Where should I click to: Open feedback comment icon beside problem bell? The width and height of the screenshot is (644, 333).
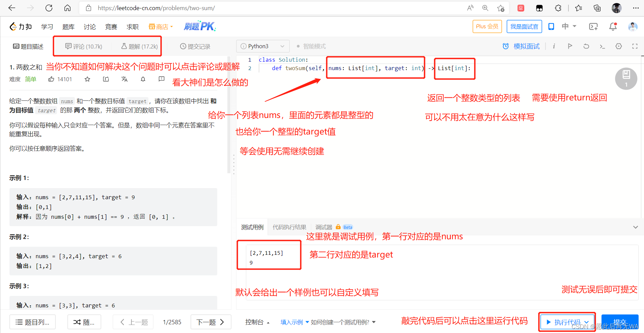click(162, 79)
